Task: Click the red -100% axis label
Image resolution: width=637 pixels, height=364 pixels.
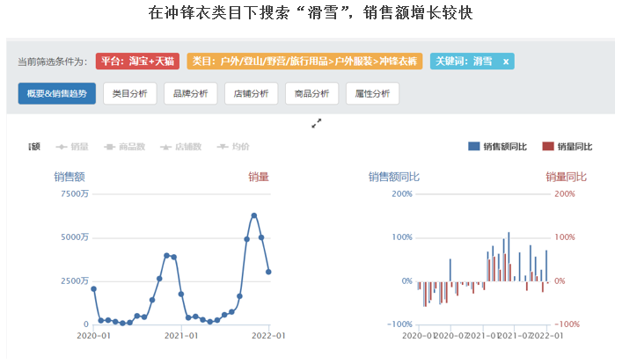Action: coord(567,324)
